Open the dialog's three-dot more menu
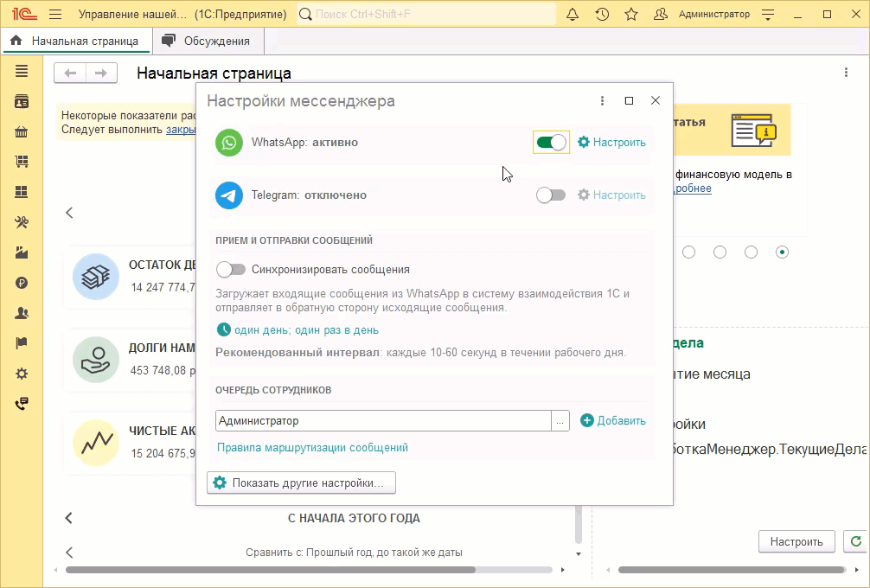 [603, 101]
